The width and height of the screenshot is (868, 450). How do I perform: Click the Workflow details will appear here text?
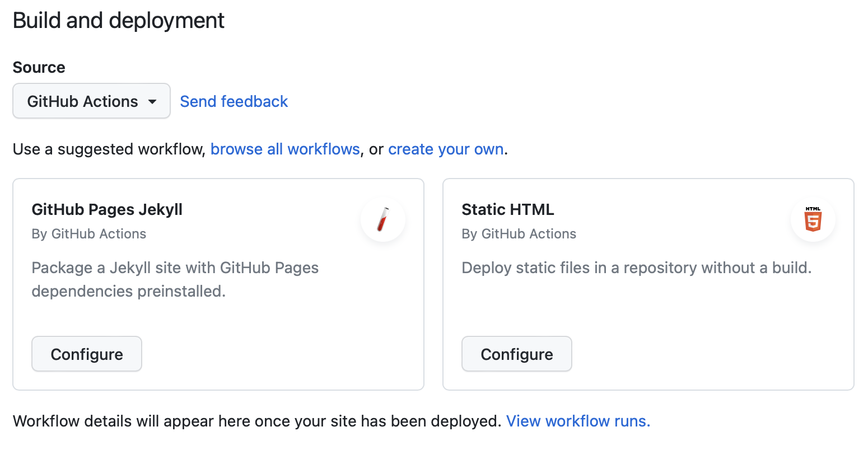[x=257, y=421]
